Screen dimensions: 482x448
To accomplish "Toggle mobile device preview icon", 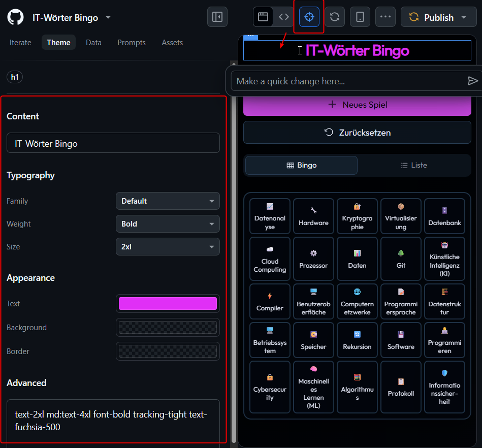I will (x=360, y=17).
